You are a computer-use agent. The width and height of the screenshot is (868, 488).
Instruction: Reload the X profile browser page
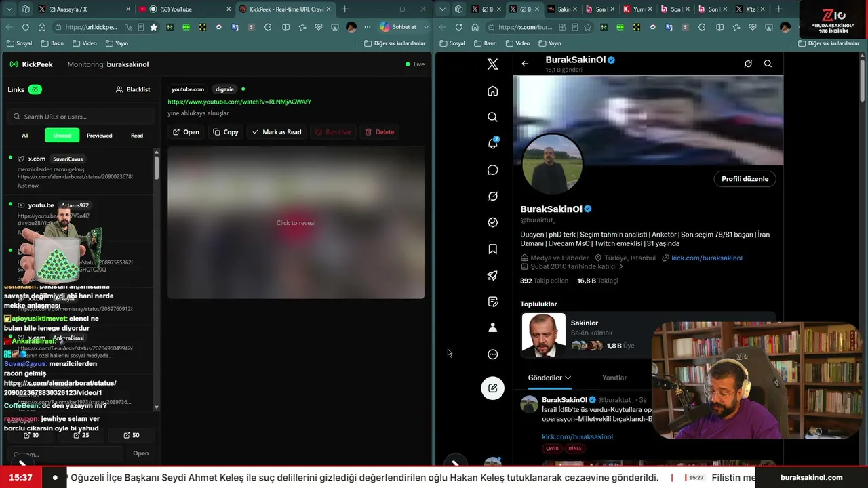[x=458, y=27]
